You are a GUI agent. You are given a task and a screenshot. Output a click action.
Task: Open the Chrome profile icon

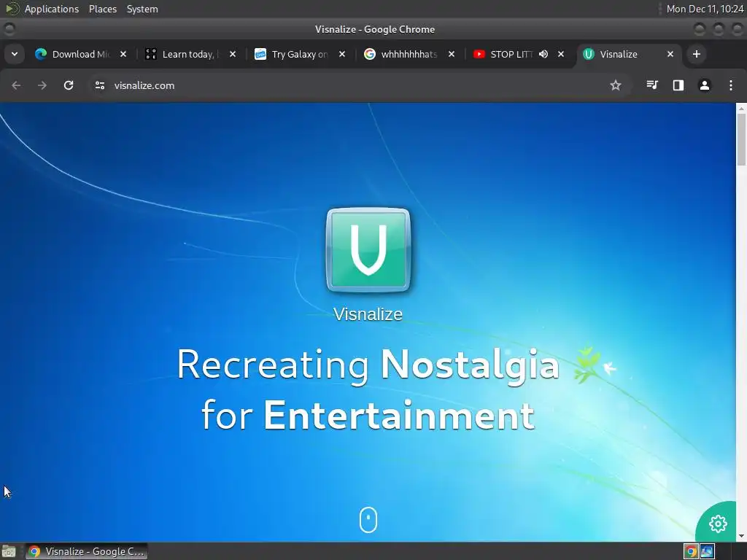(x=705, y=85)
